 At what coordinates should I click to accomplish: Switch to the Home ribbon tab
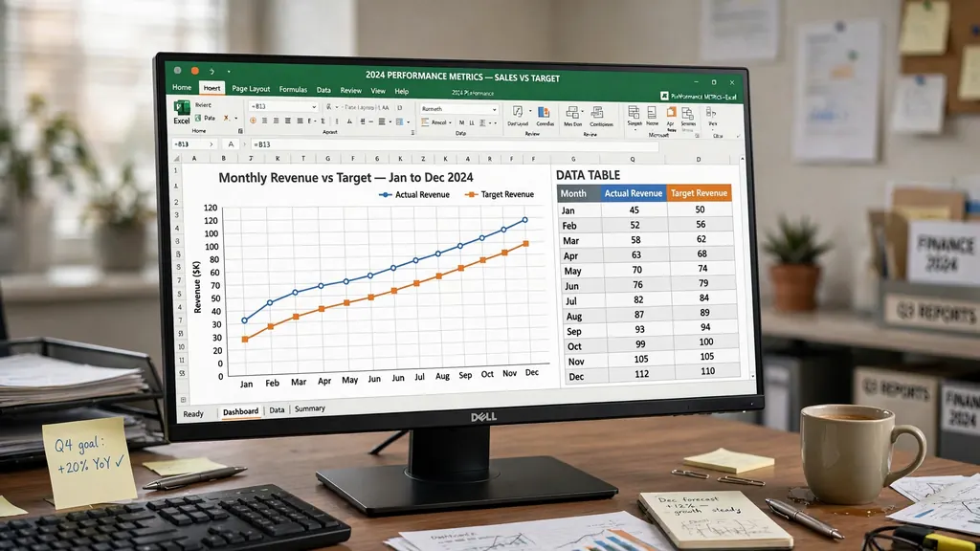tap(182, 87)
